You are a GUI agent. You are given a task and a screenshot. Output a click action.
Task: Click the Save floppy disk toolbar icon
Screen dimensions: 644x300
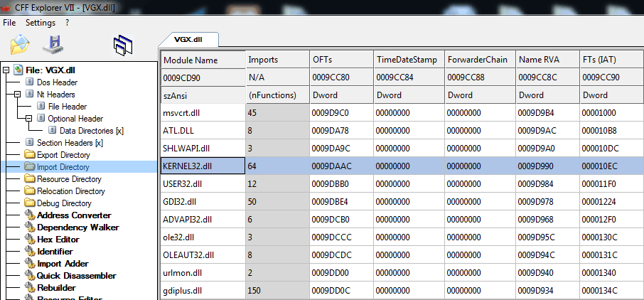53,44
